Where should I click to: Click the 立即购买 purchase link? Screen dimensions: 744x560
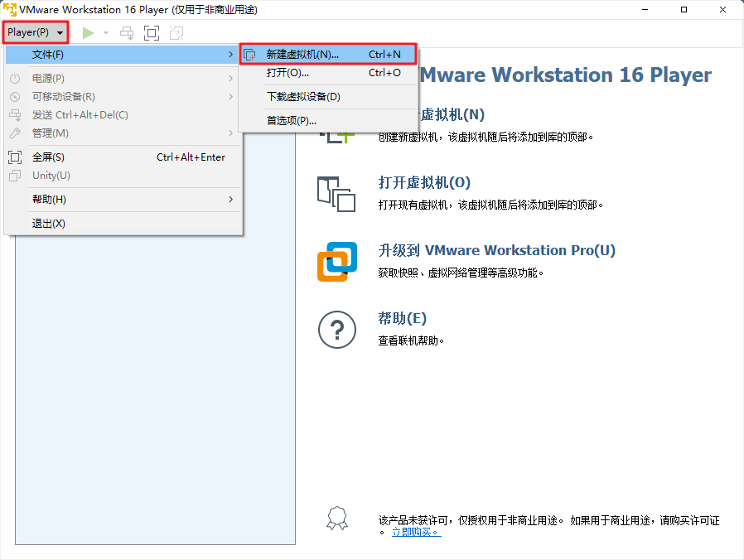coord(416,533)
